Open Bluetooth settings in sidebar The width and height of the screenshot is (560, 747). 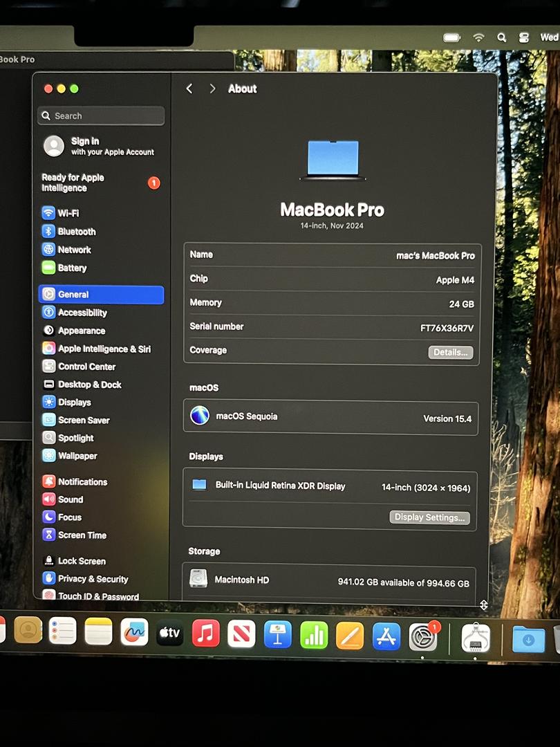click(69, 232)
